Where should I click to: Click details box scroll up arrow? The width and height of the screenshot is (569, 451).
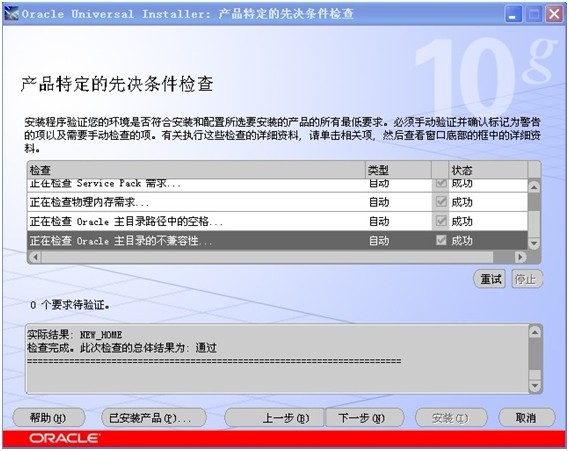(x=535, y=332)
